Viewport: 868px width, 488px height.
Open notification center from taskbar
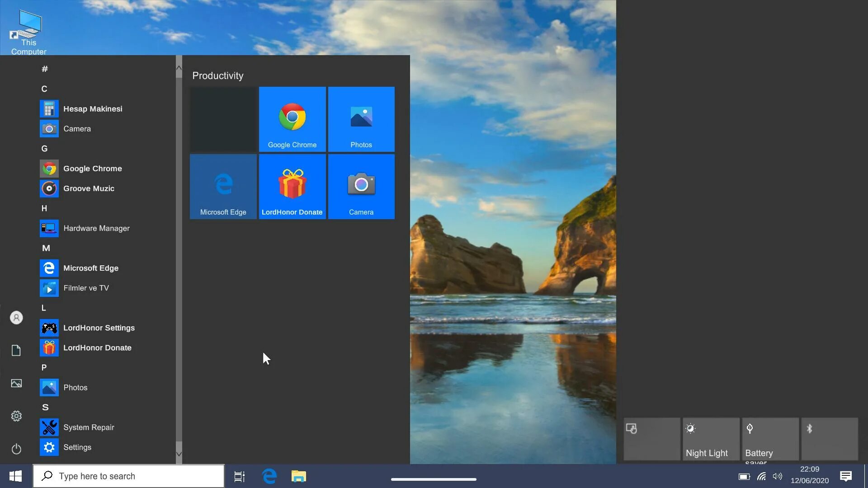[846, 476]
